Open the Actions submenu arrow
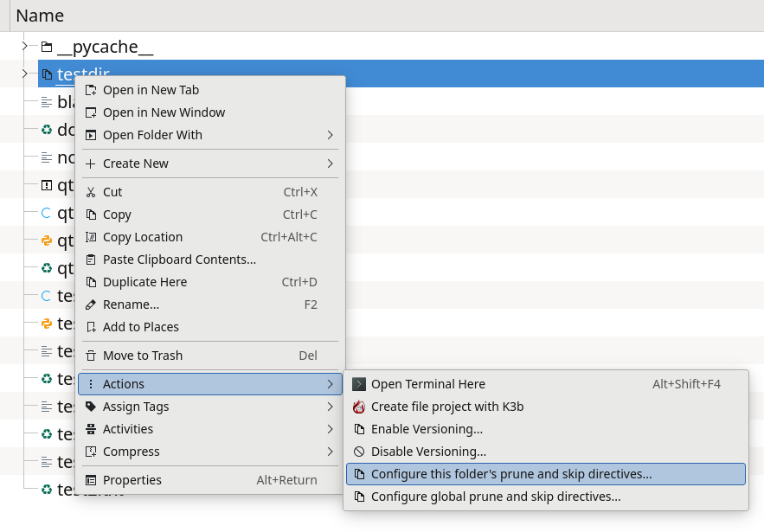Screen dimensions: 764x532 pos(331,384)
